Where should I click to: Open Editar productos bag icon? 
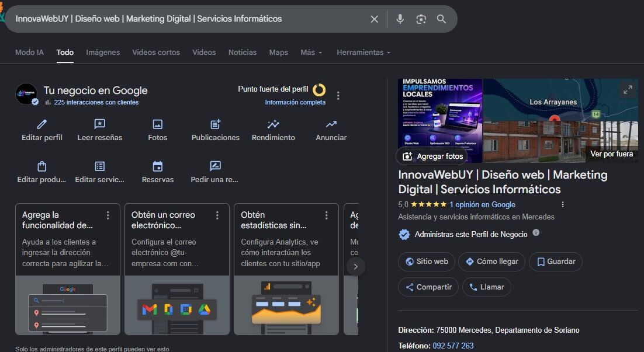pyautogui.click(x=42, y=166)
